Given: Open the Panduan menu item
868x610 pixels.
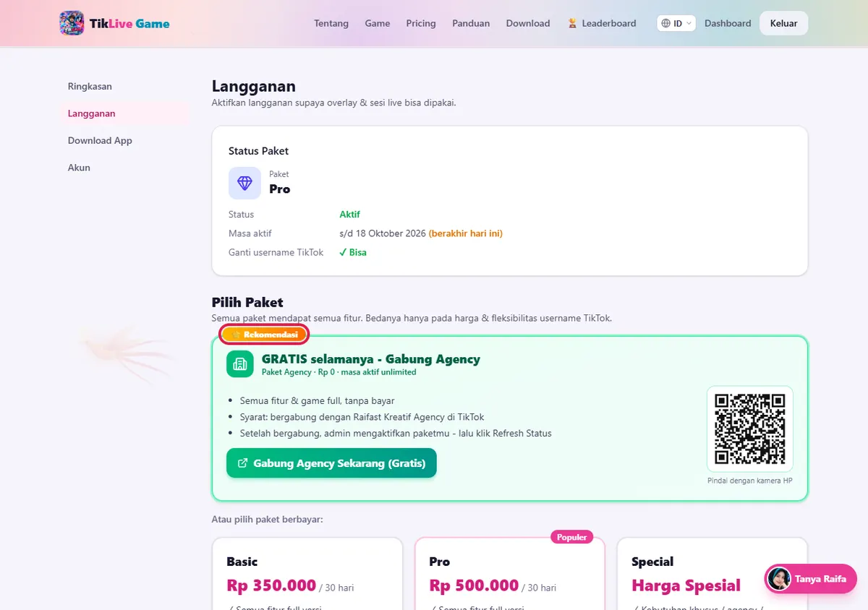Looking at the screenshot, I should click(471, 23).
